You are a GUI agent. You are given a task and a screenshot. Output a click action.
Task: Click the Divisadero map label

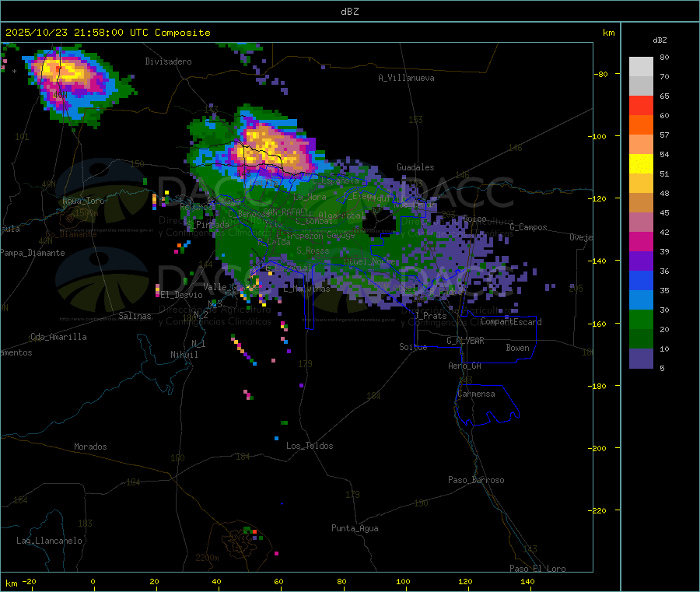point(168,61)
